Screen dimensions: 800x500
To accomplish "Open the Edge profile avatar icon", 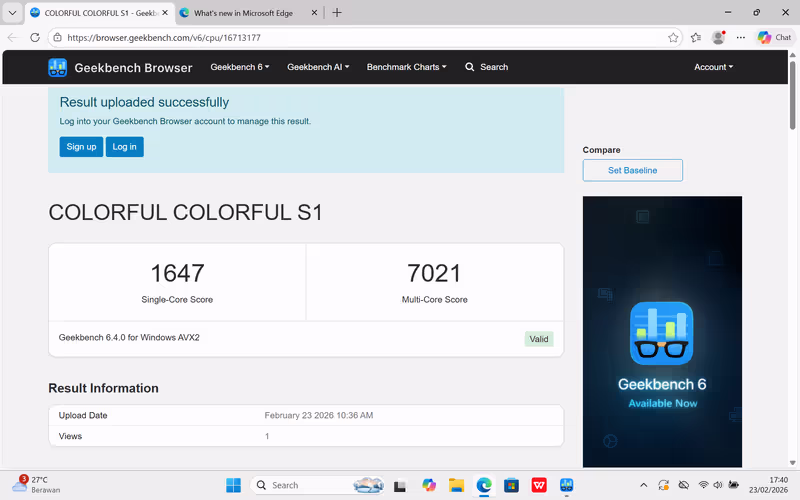I will click(x=718, y=37).
